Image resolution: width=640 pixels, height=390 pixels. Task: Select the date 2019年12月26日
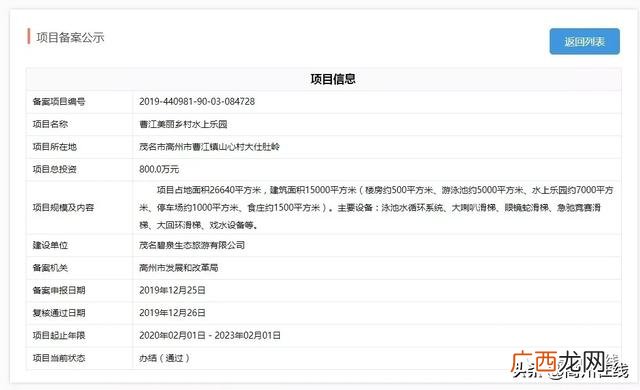[x=172, y=313]
